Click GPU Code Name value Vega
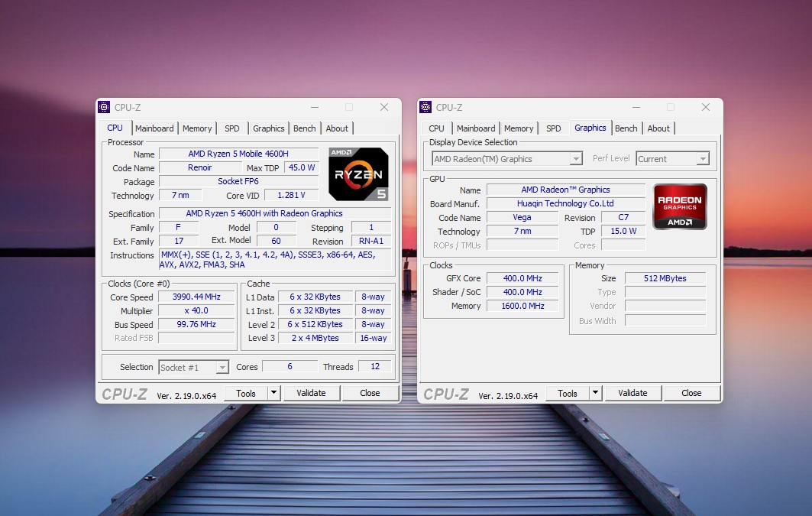Image resolution: width=812 pixels, height=516 pixels. pyautogui.click(x=522, y=218)
